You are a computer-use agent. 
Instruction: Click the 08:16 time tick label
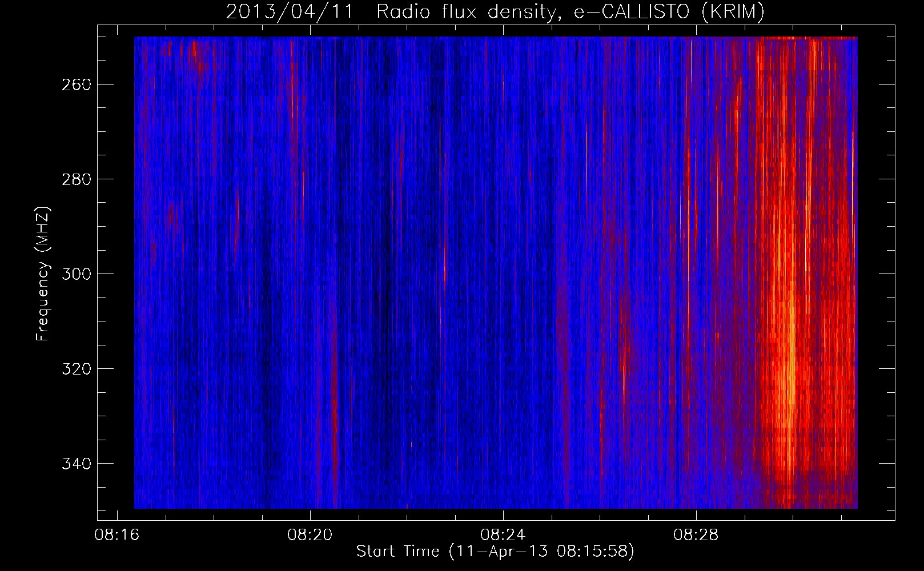coord(117,535)
